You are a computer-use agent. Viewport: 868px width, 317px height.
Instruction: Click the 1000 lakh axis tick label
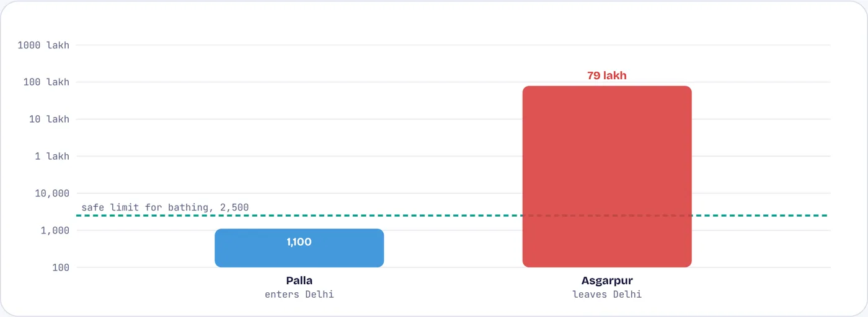click(x=43, y=45)
